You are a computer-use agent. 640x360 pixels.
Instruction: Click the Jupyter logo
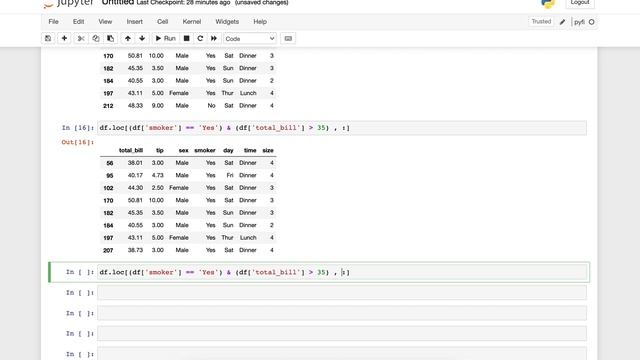tap(69, 3)
